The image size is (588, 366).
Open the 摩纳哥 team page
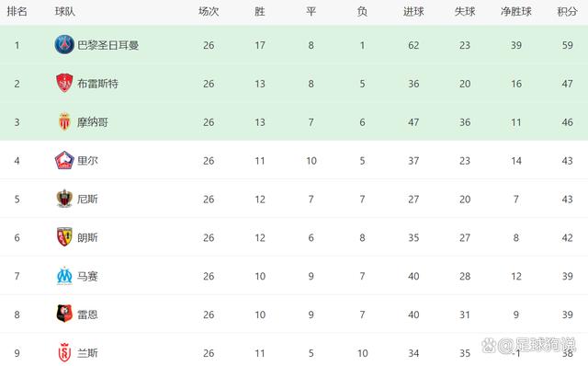click(x=93, y=122)
